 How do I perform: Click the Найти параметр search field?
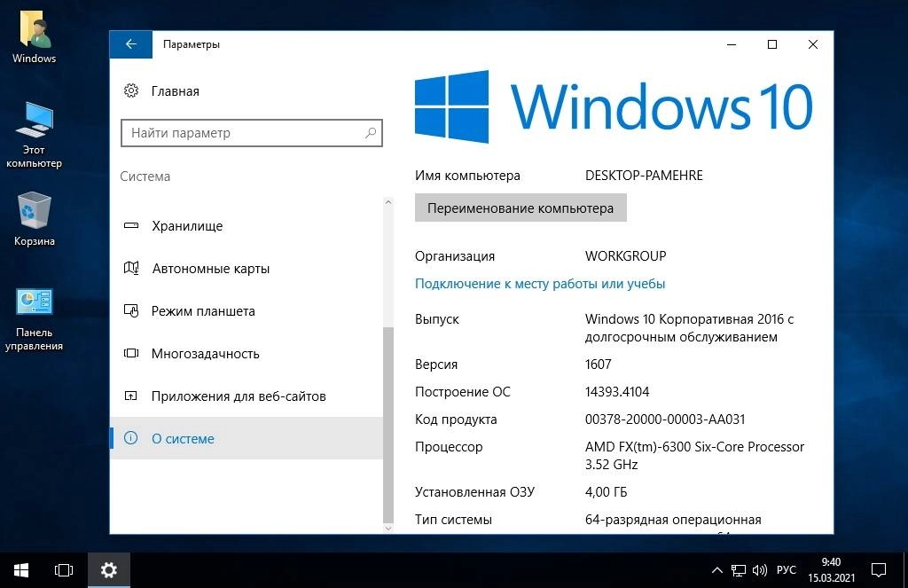(251, 133)
